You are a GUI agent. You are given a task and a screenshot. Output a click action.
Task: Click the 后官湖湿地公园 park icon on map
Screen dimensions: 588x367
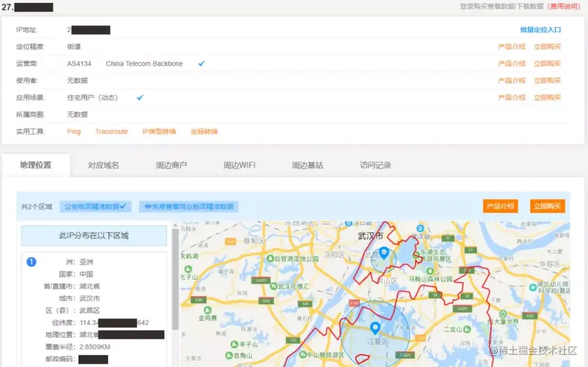[270, 258]
